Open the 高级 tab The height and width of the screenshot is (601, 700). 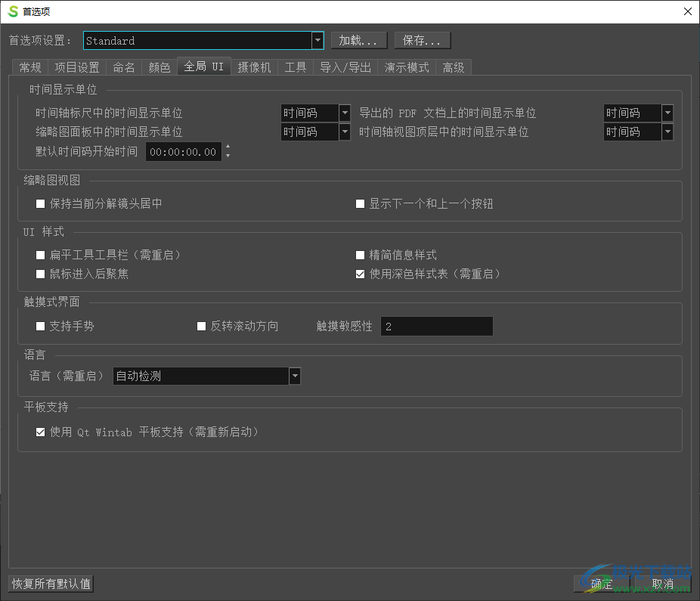[454, 67]
